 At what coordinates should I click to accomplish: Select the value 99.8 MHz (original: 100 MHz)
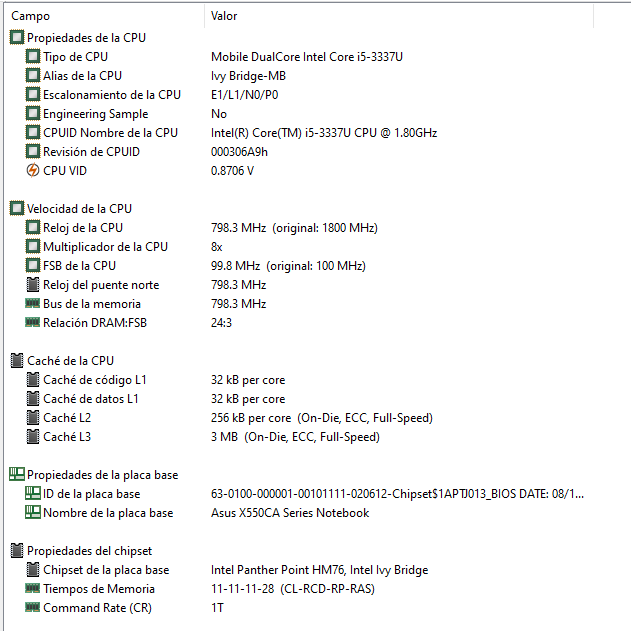pyautogui.click(x=288, y=266)
